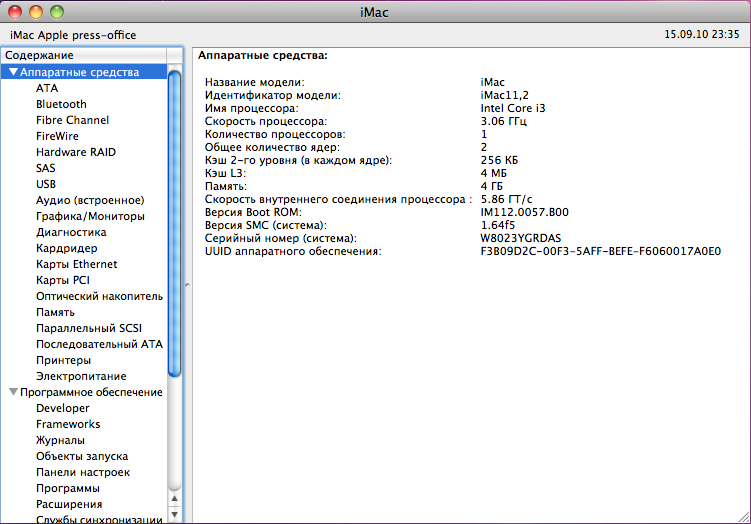Select Программы in the sidebar

68,488
